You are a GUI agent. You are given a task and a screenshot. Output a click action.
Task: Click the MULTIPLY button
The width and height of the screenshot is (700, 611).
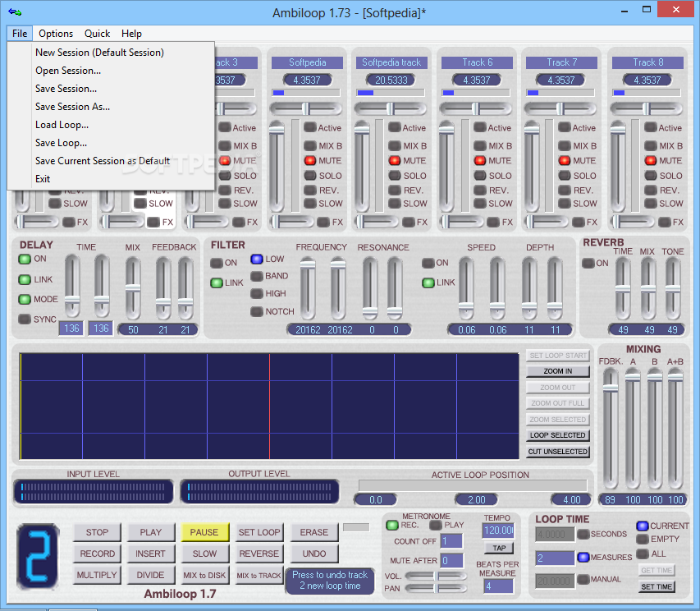point(97,575)
